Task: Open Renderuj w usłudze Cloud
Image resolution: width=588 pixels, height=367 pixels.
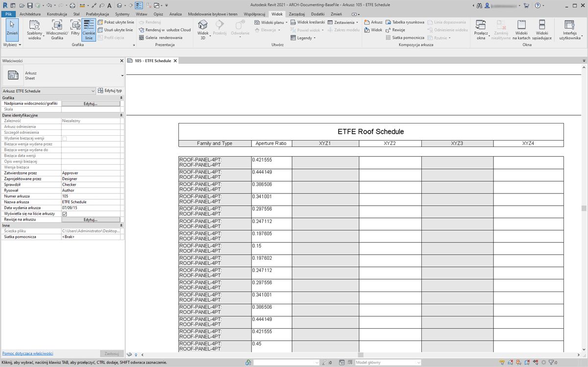Action: click(165, 30)
